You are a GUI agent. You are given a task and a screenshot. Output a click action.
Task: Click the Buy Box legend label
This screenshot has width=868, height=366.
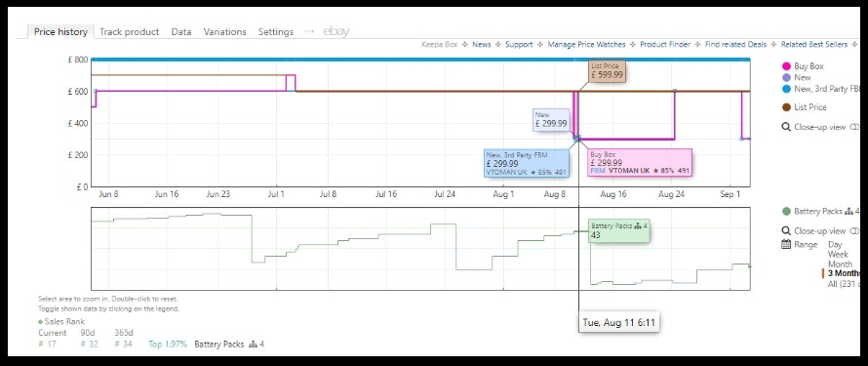tap(809, 66)
